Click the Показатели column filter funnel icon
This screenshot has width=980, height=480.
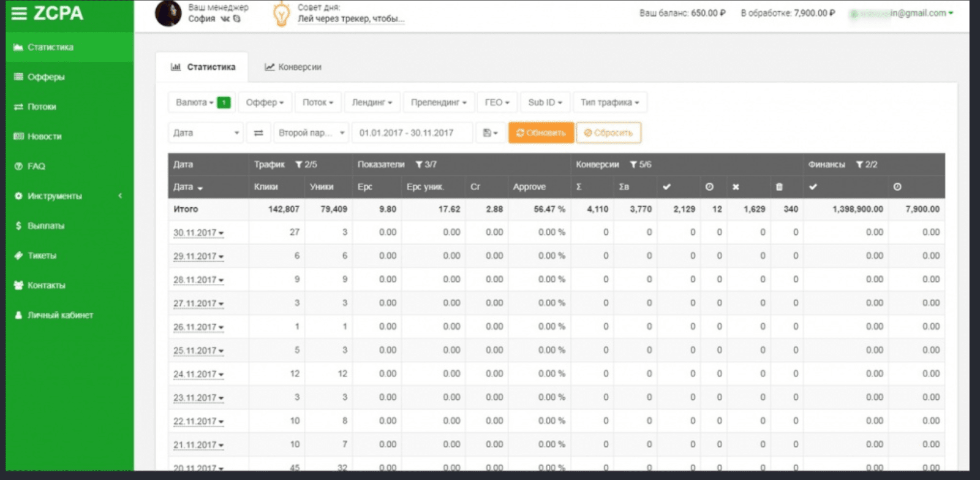tap(419, 165)
